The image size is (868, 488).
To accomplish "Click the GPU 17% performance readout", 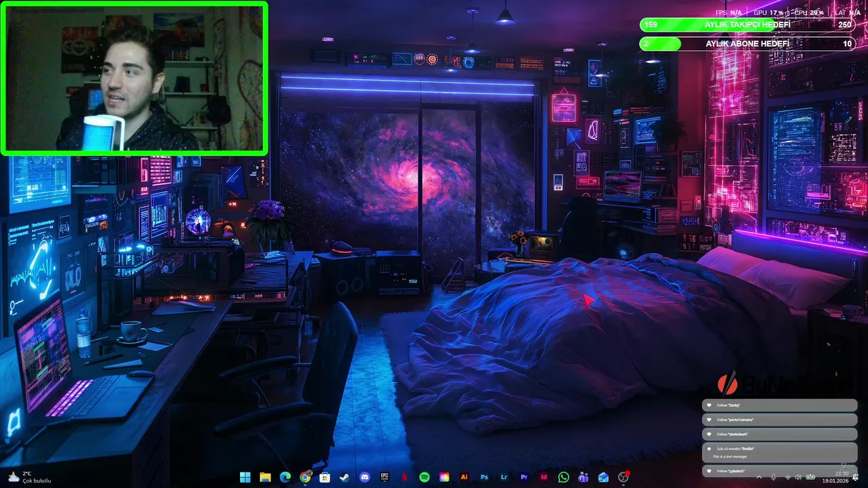I will 768,12.
